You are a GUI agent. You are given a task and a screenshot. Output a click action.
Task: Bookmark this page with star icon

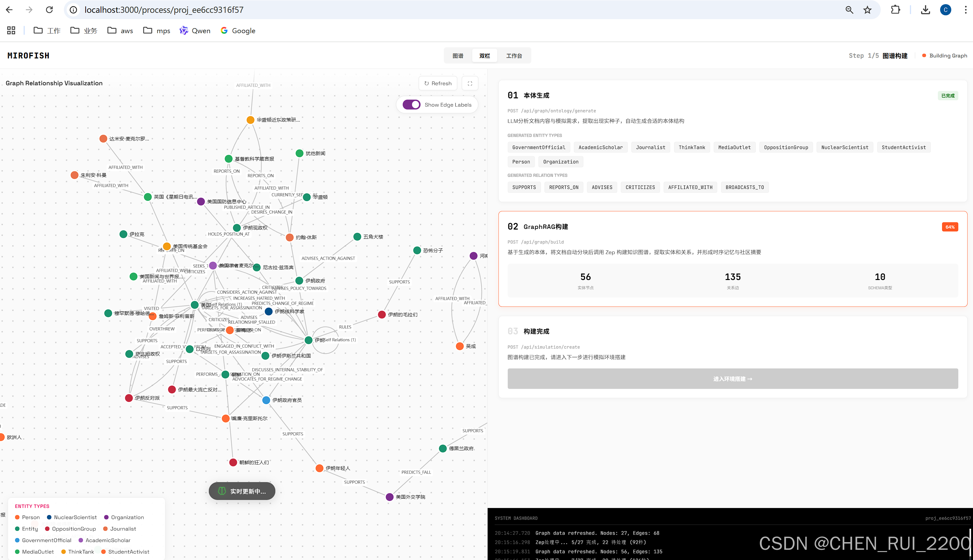(x=867, y=10)
